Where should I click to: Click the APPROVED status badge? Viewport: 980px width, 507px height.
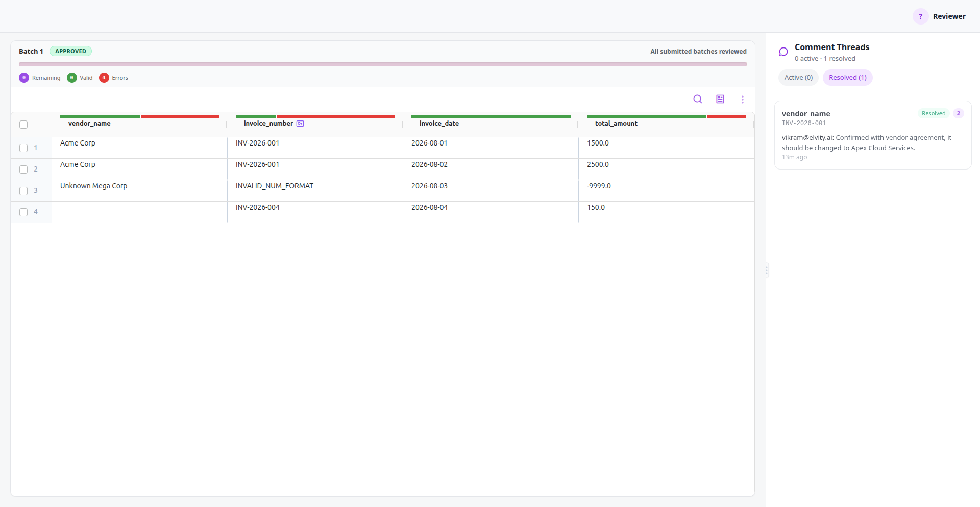[70, 51]
